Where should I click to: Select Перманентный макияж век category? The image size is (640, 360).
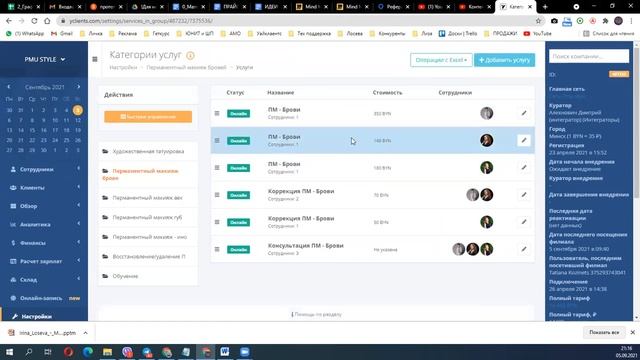click(x=148, y=198)
